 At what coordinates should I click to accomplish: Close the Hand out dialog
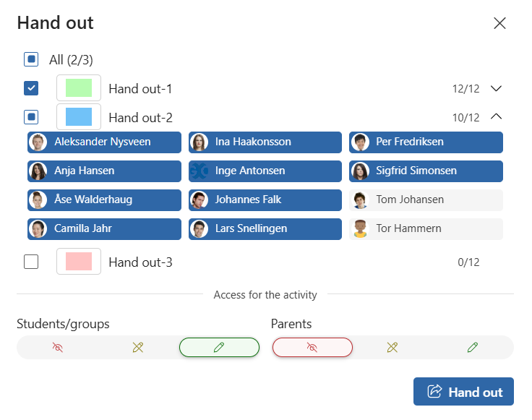[x=499, y=23]
